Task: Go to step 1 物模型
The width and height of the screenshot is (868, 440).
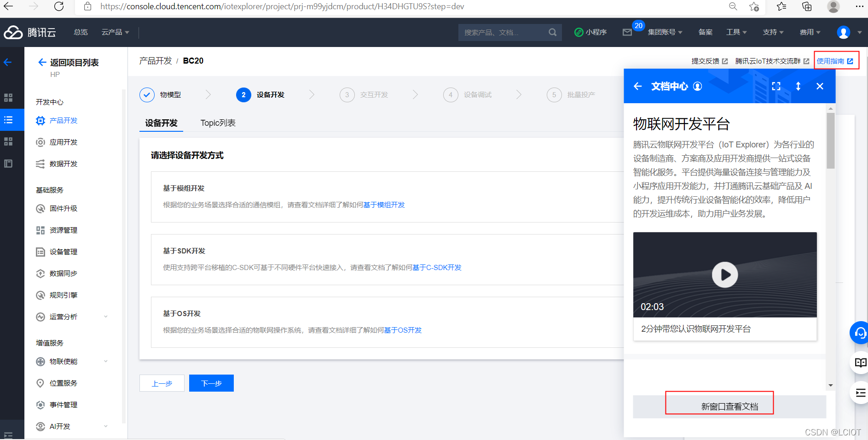Action: coord(161,94)
